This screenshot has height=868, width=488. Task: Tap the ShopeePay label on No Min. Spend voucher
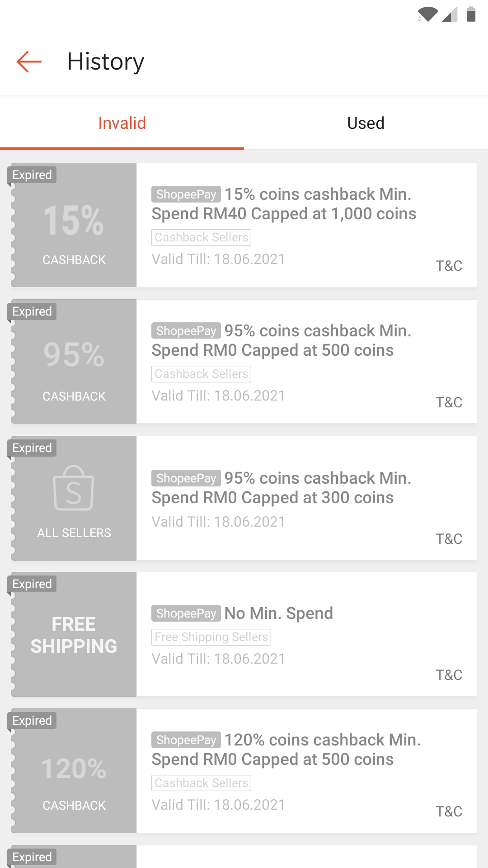pos(186,613)
